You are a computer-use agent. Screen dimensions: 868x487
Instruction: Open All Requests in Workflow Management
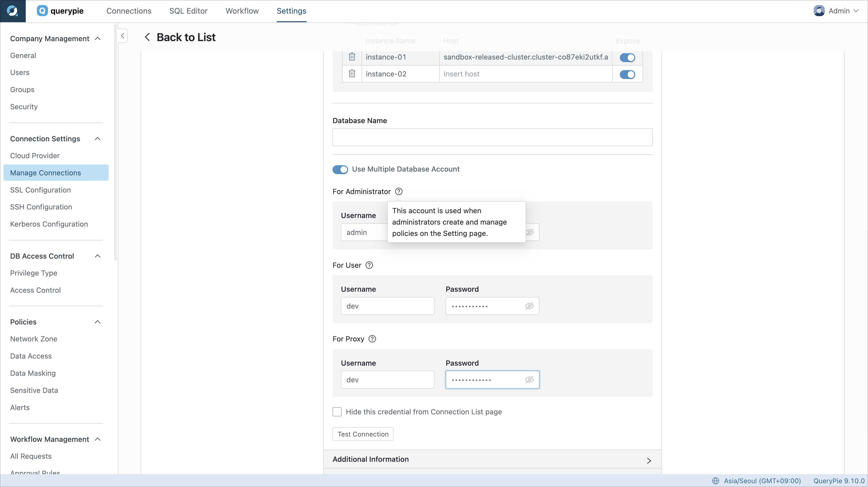[31, 456]
